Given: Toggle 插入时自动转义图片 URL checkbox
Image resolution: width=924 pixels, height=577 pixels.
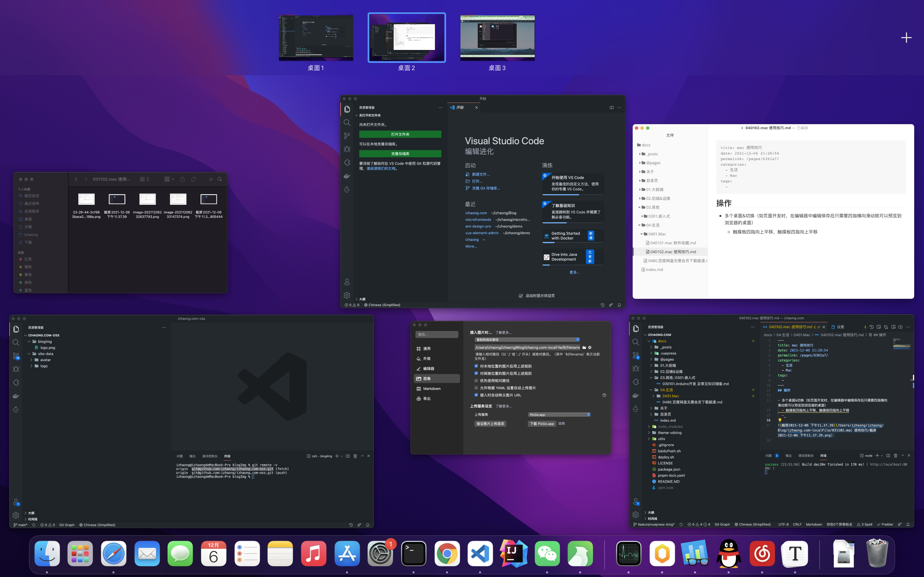Looking at the screenshot, I should point(476,395).
